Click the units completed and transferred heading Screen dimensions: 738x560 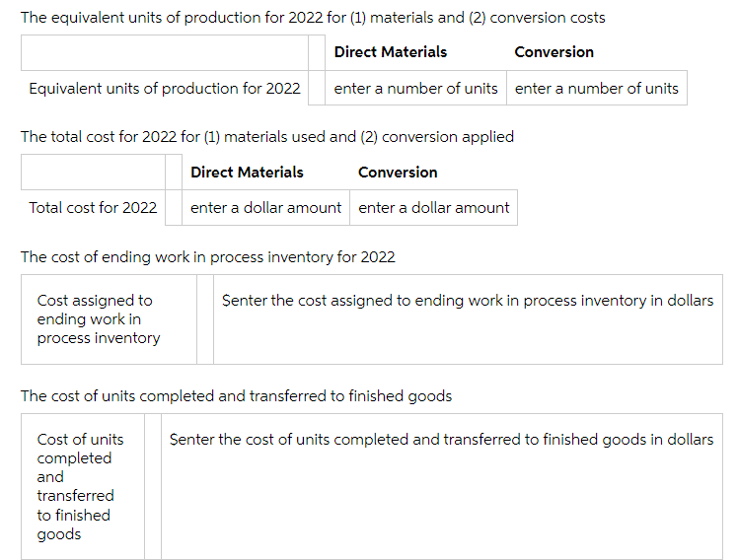point(236,396)
